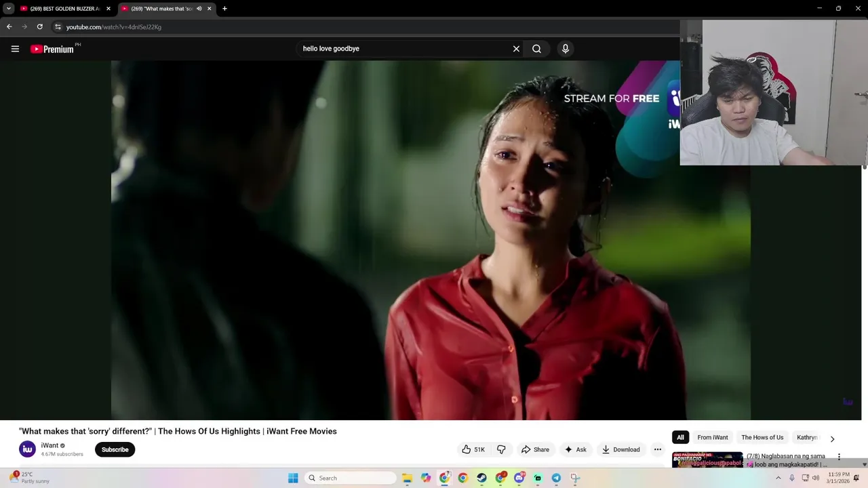Viewport: 868px width, 488px height.
Task: Select the All filter chip
Action: point(680,437)
